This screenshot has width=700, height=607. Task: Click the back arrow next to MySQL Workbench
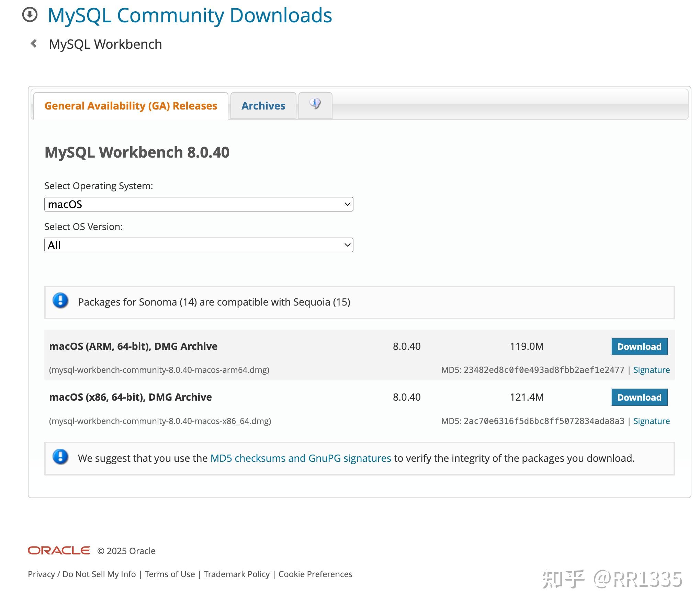click(34, 44)
